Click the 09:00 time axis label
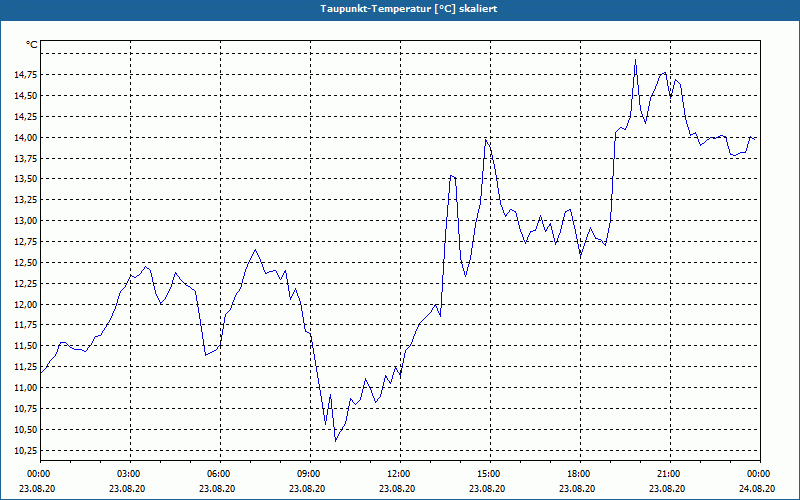The width and height of the screenshot is (800, 500). (x=310, y=474)
